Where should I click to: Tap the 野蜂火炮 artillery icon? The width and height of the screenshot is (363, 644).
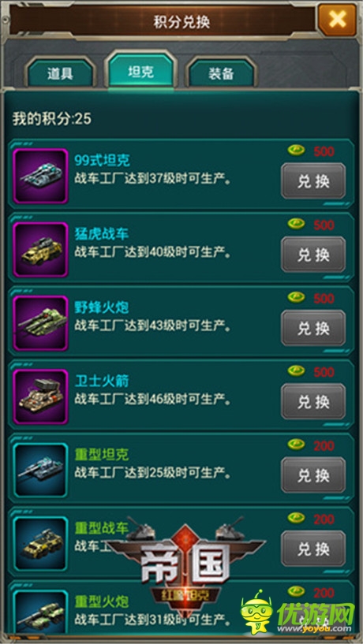[x=40, y=323]
